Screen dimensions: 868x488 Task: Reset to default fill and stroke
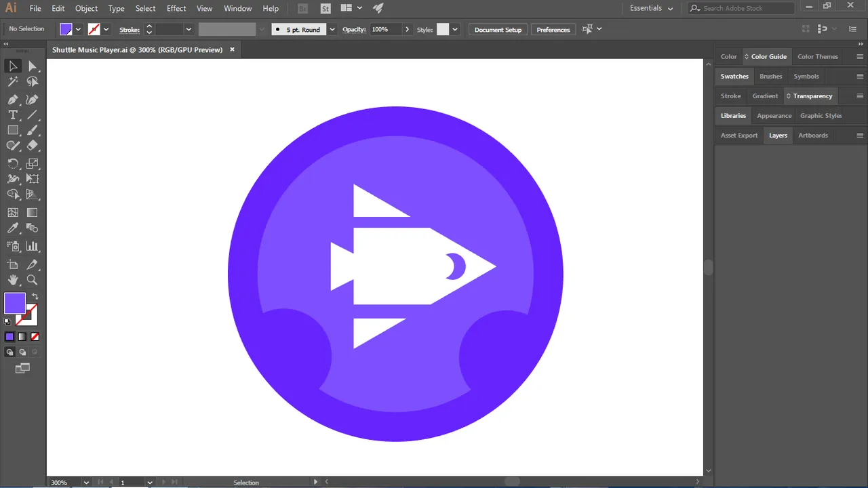pyautogui.click(x=7, y=321)
